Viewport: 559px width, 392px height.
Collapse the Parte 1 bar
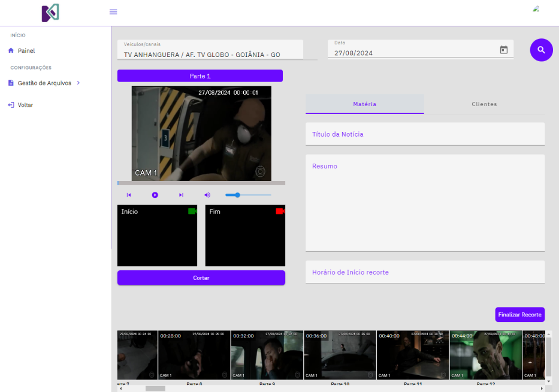(x=200, y=76)
